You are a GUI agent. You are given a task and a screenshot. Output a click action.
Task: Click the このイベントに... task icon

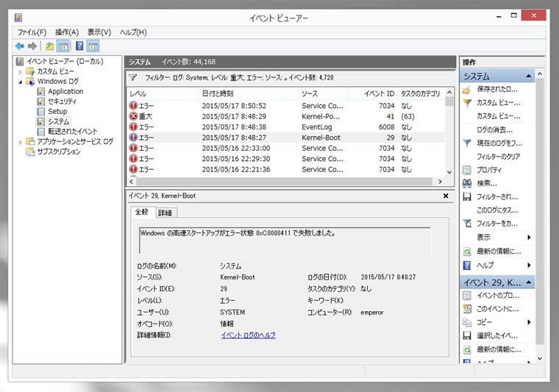466,309
